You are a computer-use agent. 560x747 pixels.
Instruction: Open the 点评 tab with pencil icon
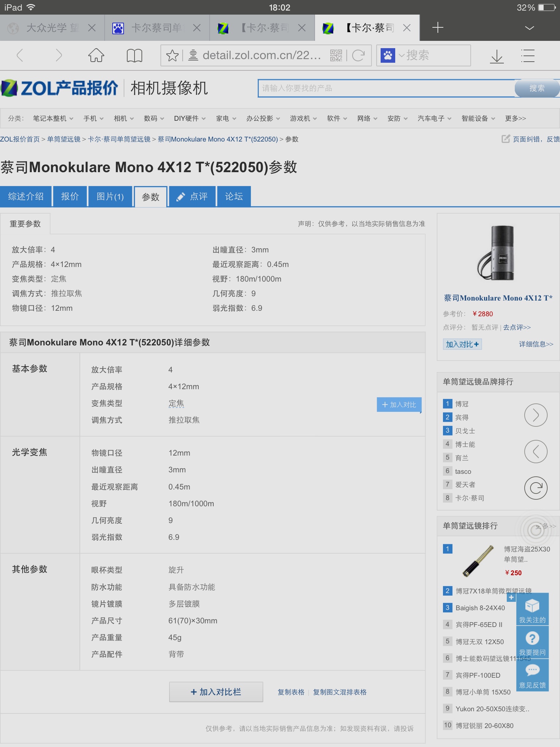tap(192, 197)
